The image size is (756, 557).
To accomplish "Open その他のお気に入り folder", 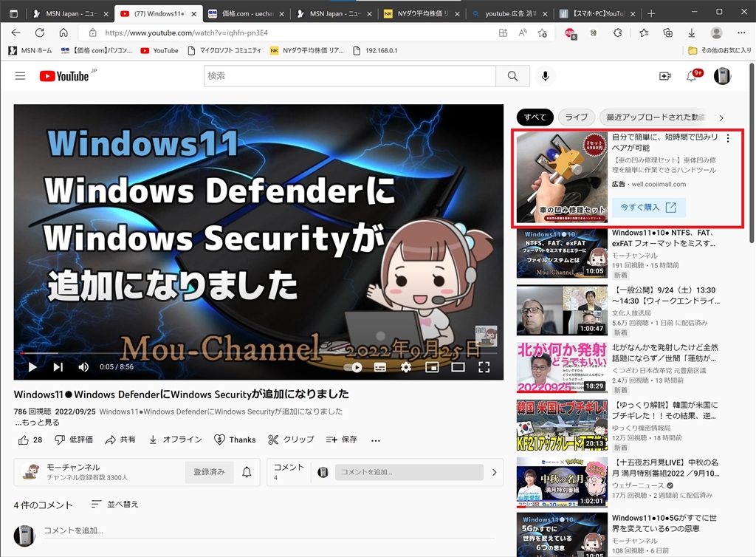I will [719, 51].
